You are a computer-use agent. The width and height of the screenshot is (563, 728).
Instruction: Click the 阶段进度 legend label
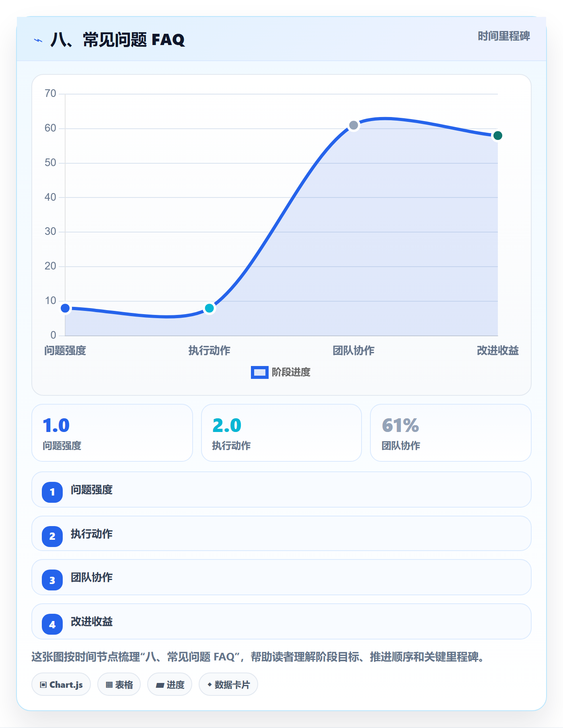coord(291,372)
